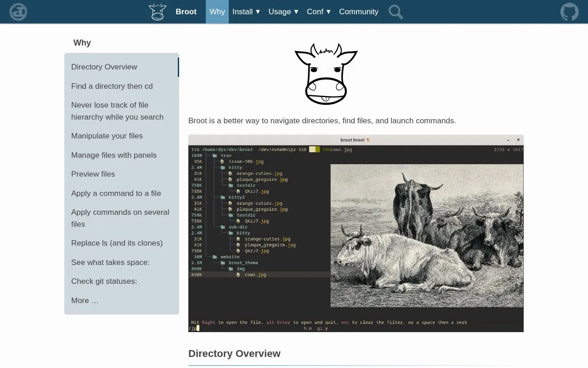Go to Apply commands on several files

click(x=121, y=218)
